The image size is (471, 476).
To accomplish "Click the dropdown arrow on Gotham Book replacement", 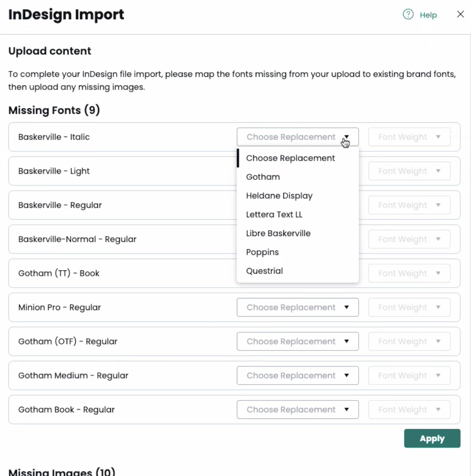I will (347, 409).
